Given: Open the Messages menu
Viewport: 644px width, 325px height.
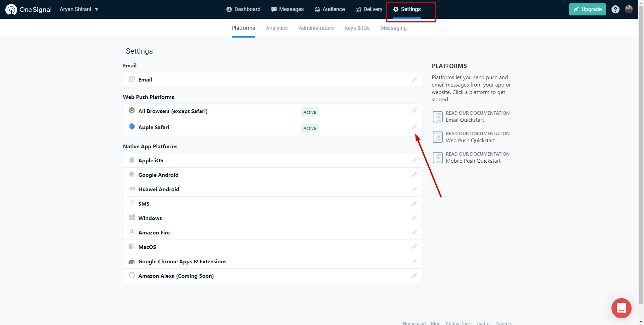Looking at the screenshot, I should [287, 9].
